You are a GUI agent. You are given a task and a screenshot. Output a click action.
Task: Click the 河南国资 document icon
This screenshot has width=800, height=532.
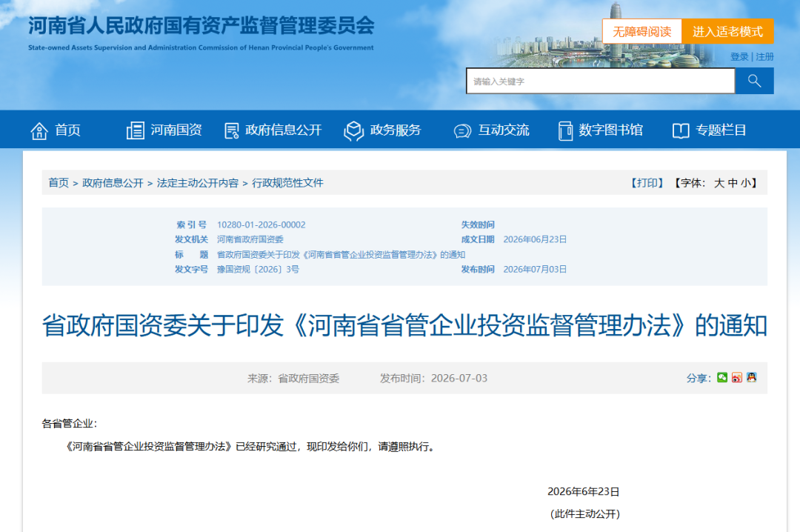pos(136,130)
